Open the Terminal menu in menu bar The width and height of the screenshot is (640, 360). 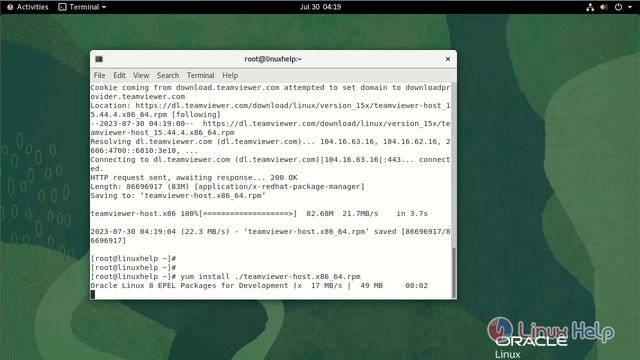pos(200,76)
